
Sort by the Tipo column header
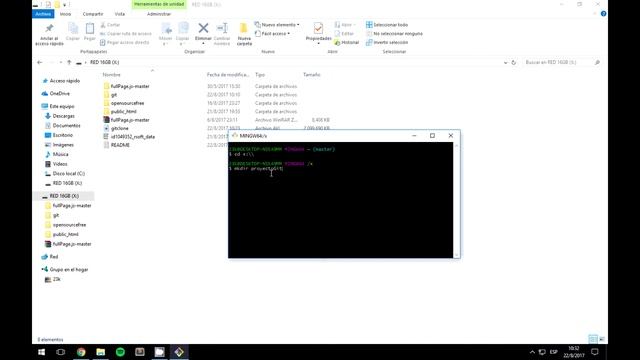click(x=260, y=75)
